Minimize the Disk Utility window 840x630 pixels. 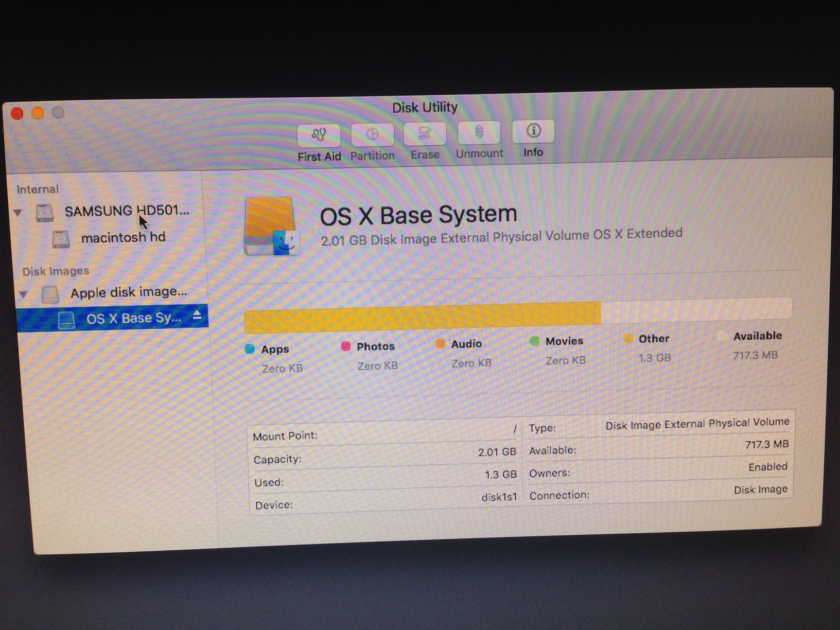(x=38, y=113)
